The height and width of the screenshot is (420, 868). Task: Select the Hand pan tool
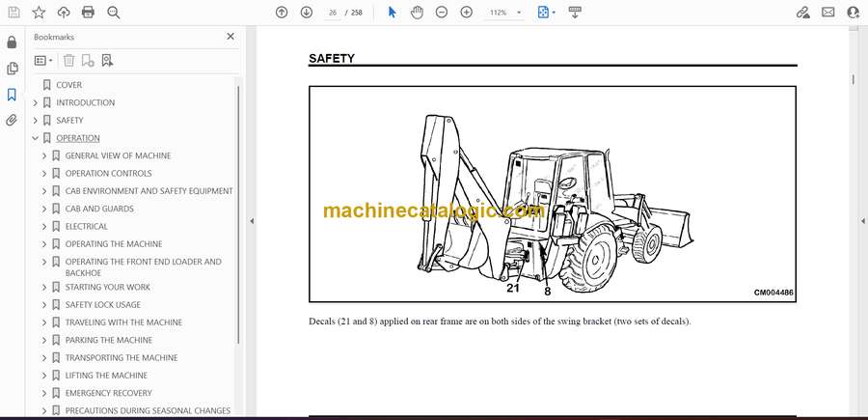(x=417, y=13)
